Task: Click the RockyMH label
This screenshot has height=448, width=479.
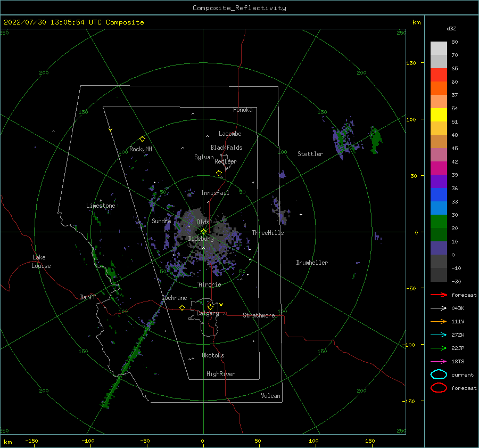Action: [x=141, y=149]
